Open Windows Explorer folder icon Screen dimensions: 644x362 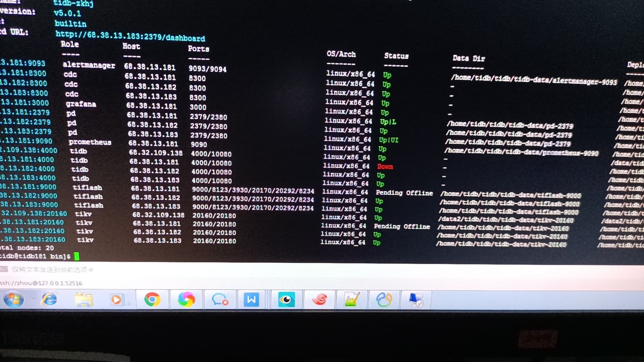click(x=84, y=299)
